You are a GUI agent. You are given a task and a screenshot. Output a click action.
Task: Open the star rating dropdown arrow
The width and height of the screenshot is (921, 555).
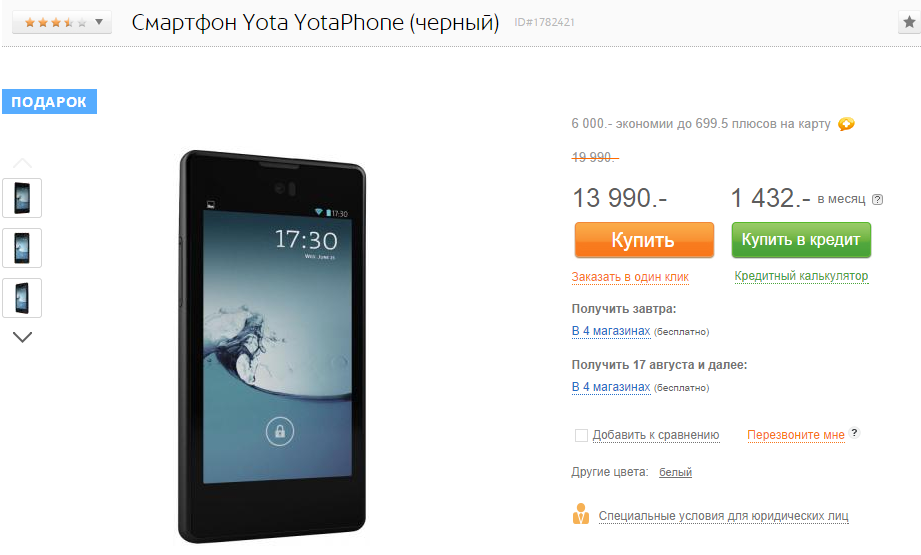tap(99, 22)
